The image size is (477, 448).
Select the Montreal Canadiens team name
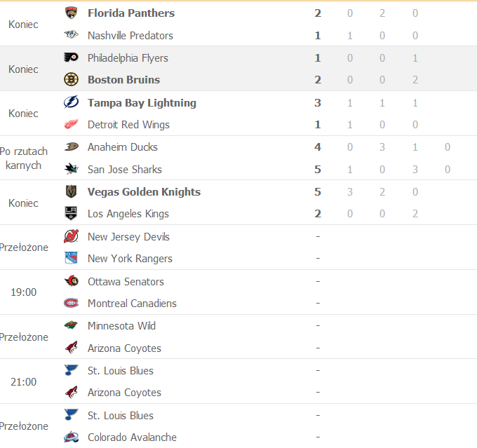(132, 304)
